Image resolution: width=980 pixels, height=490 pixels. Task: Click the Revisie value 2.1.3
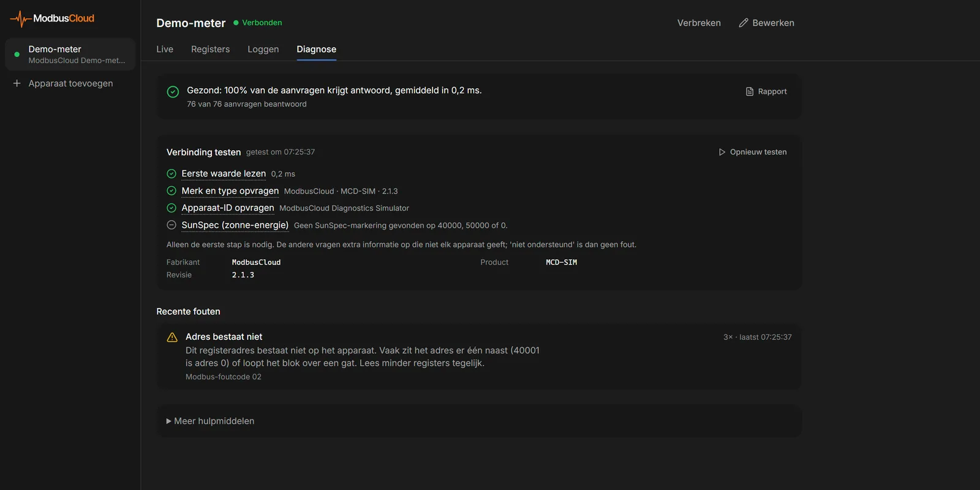click(x=243, y=275)
